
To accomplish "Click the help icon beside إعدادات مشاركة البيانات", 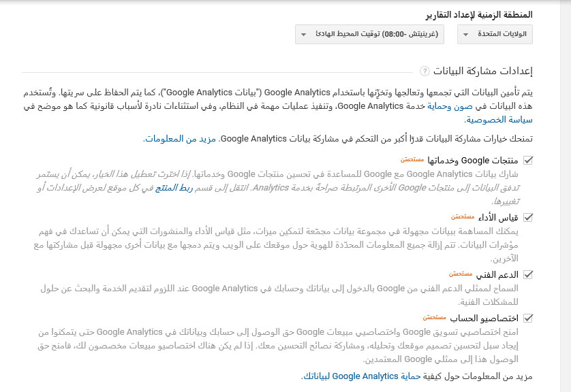I will click(x=425, y=71).
